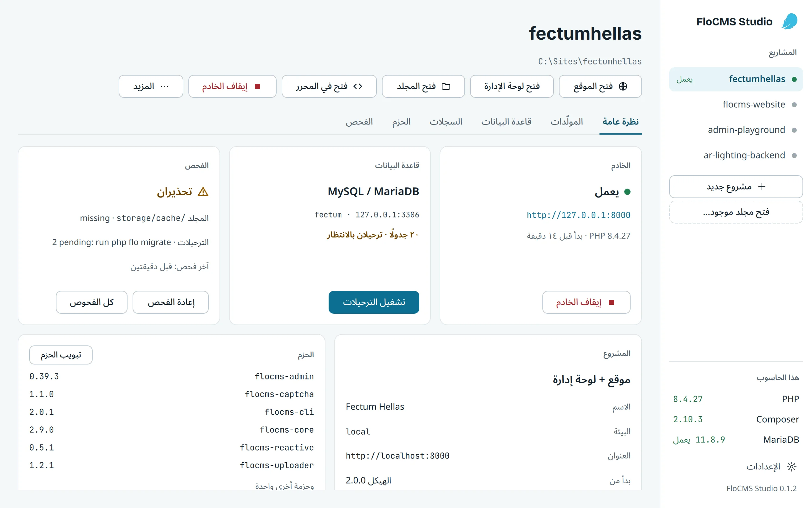Run migrations with تشغيل الترحيلات
Image resolution: width=812 pixels, height=508 pixels.
coord(374,302)
